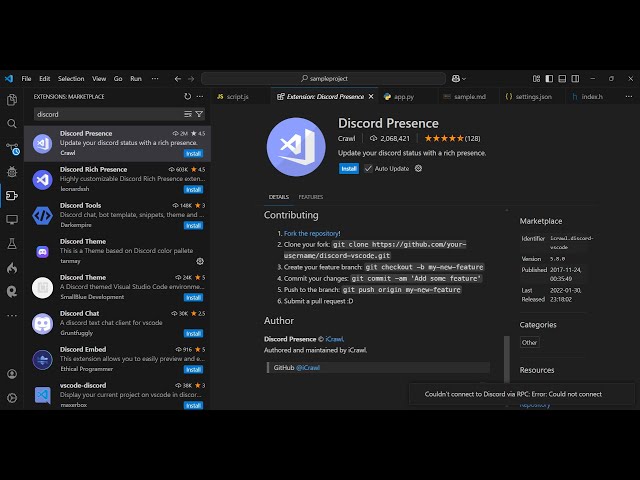Viewport: 640px width, 480px height.
Task: Expand the hidden menu bar items ellipsis
Action: pos(152,78)
